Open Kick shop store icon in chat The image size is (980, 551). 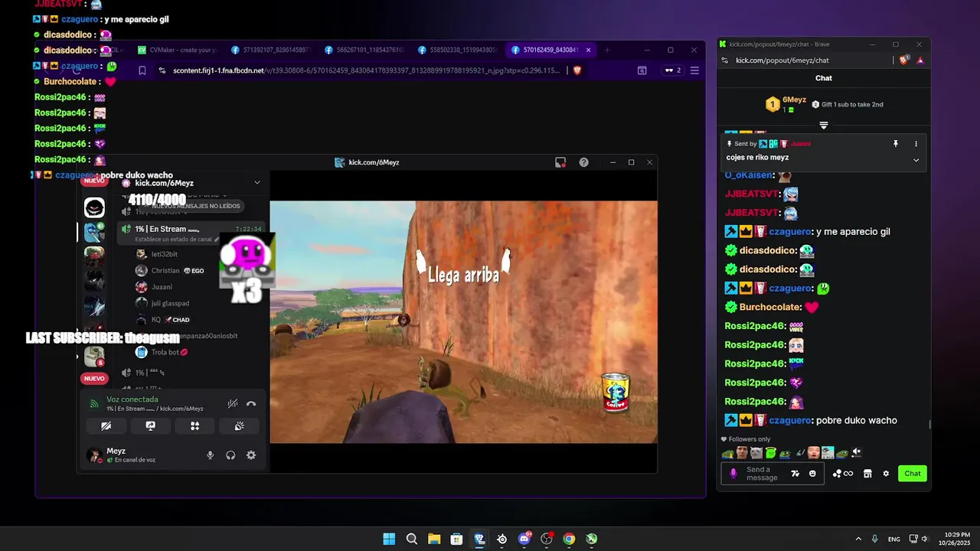click(867, 474)
